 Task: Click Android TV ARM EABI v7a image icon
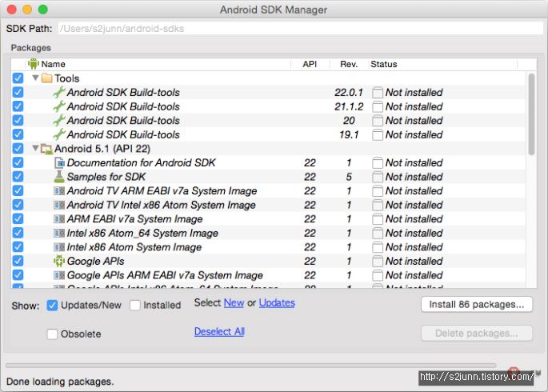59,190
